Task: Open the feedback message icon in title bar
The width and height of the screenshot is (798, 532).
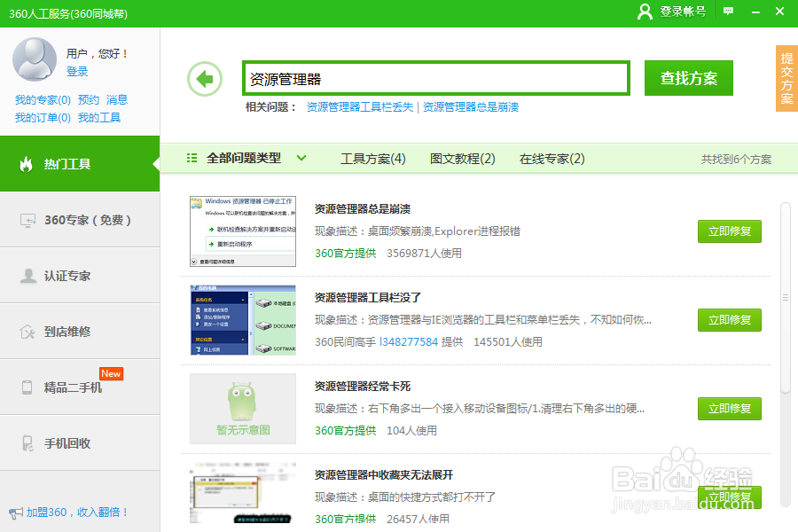Action: (729, 11)
